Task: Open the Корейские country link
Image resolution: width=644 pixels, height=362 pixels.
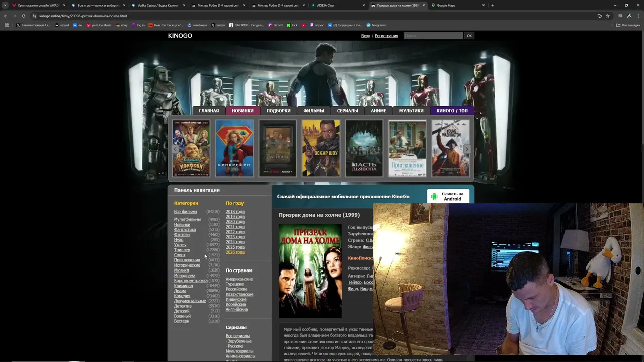Action: [236, 304]
